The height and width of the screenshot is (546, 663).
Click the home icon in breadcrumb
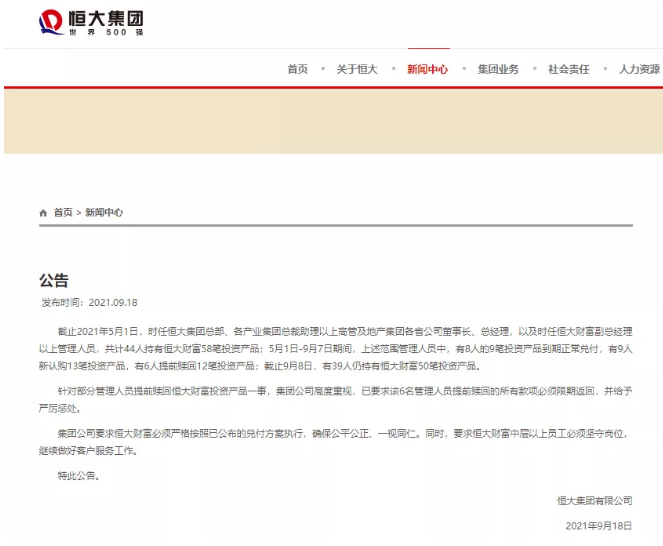[x=43, y=213]
